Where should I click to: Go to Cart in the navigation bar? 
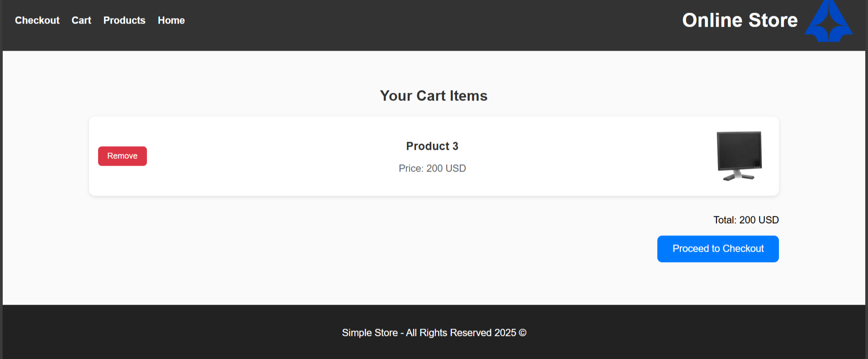pyautogui.click(x=81, y=20)
